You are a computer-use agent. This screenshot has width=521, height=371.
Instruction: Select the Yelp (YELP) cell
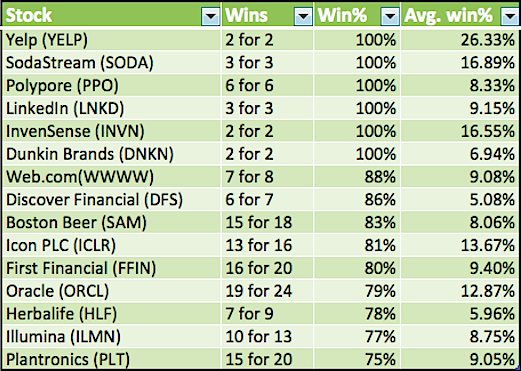coord(111,40)
